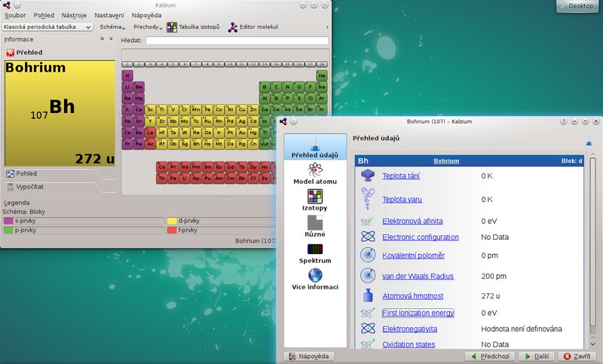Close the Informace dock panel

[111, 39]
